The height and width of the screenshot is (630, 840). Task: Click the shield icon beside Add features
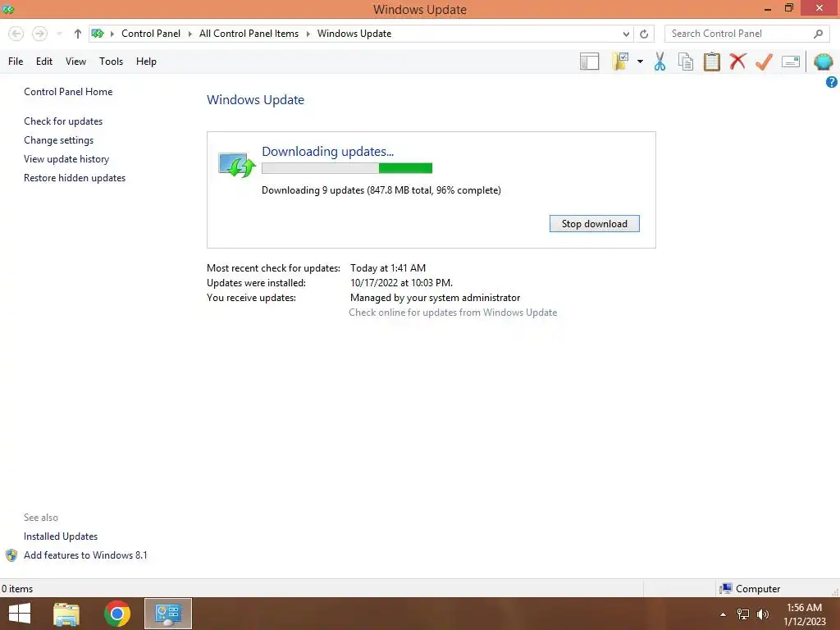click(x=11, y=555)
